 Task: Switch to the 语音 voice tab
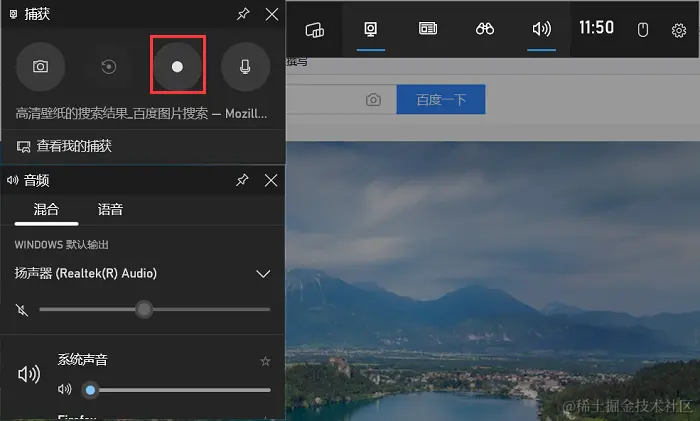[x=110, y=209]
